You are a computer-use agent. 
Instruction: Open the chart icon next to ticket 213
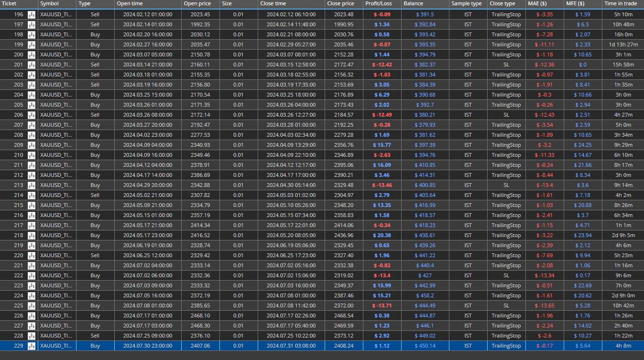[x=32, y=185]
